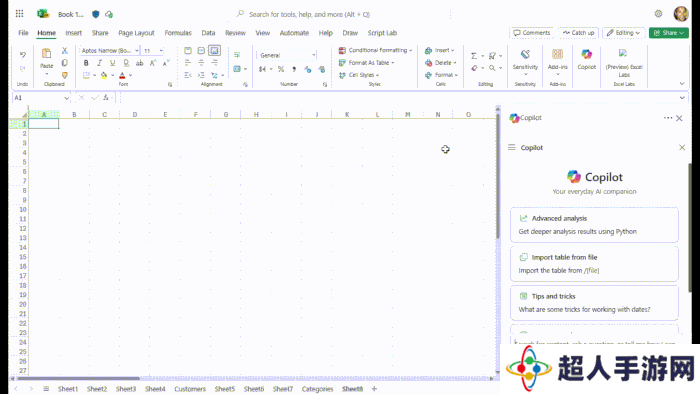
Task: Click the Clear eraser icon
Action: pyautogui.click(x=474, y=68)
